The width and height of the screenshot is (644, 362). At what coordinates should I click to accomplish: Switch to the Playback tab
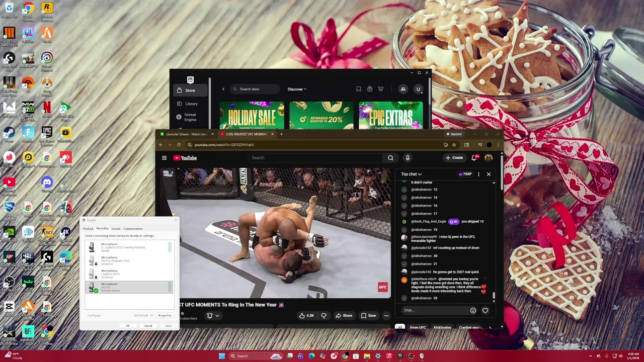click(88, 229)
